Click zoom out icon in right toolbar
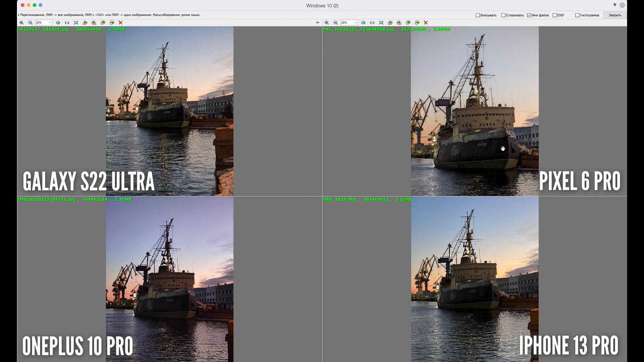 335,23
